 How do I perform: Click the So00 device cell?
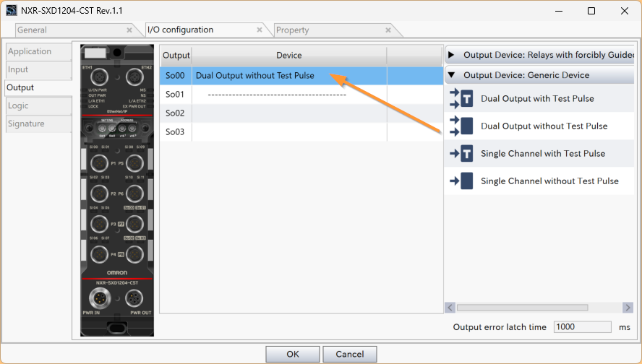point(289,76)
